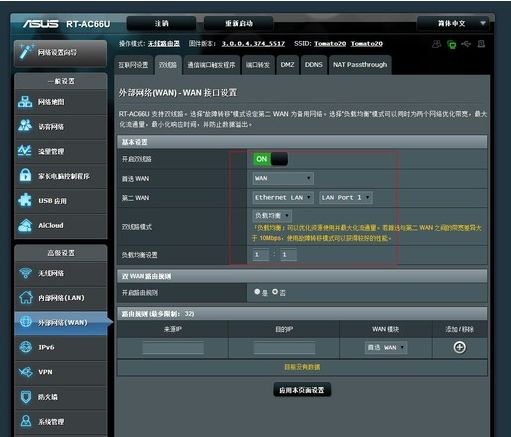This screenshot has width=511, height=437.
Task: Click the WAN globe icon
Action: point(26,322)
